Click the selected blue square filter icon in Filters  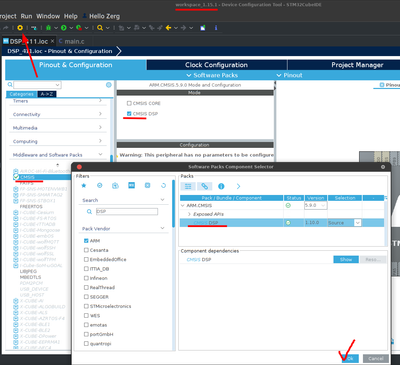click(x=131, y=185)
